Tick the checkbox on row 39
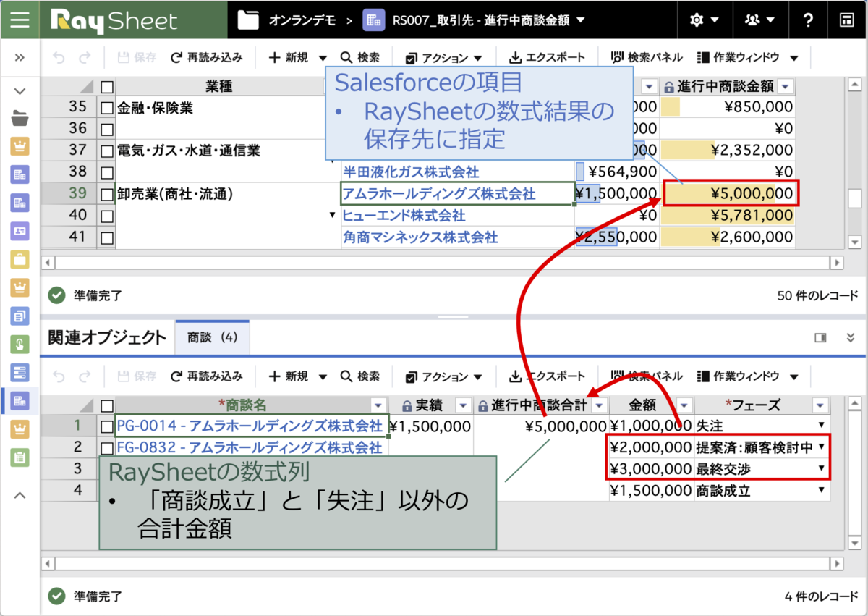The image size is (868, 616). pos(107,194)
